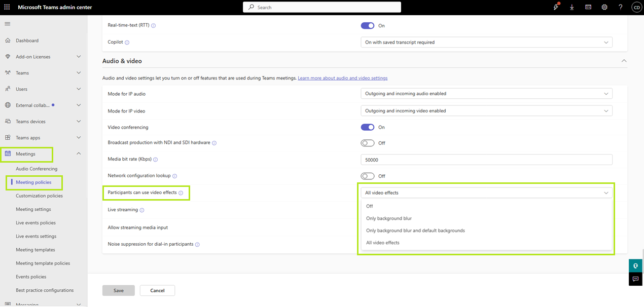This screenshot has width=644, height=307.
Task: Click the Media bit rate input field
Action: [486, 160]
